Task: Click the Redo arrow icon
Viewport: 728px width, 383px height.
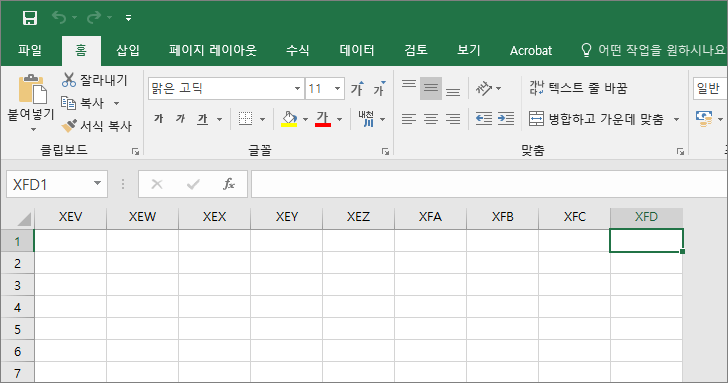Action: (94, 18)
